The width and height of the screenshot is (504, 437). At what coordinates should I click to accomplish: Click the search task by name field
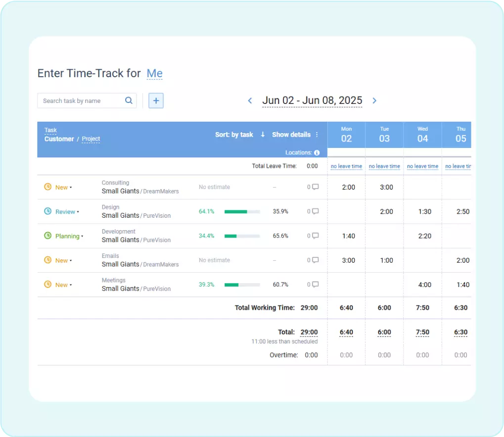tap(79, 100)
